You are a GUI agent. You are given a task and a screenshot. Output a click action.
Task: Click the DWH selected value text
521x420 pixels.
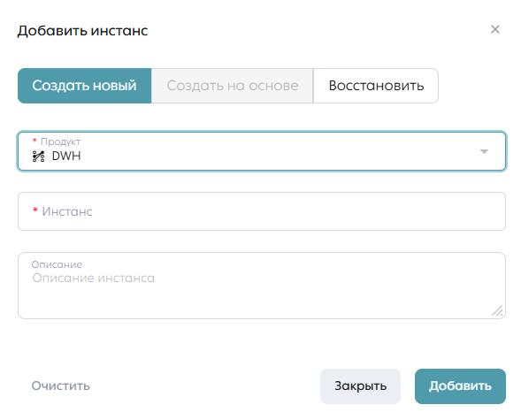(66, 156)
